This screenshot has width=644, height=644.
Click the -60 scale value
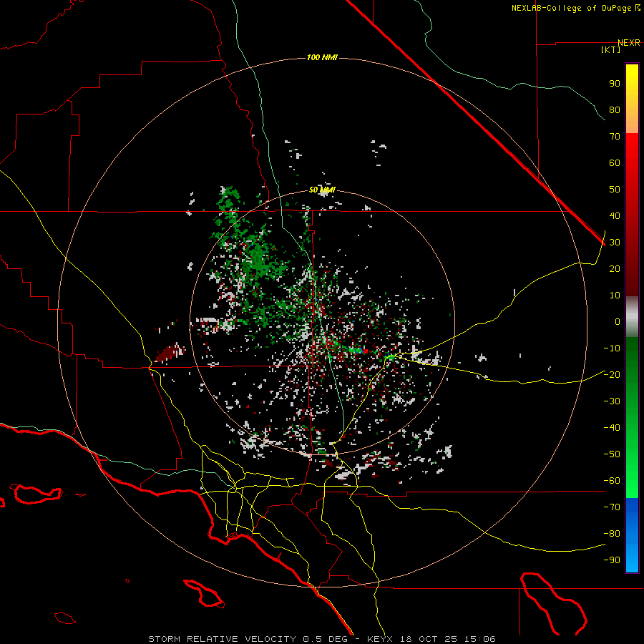(x=612, y=481)
